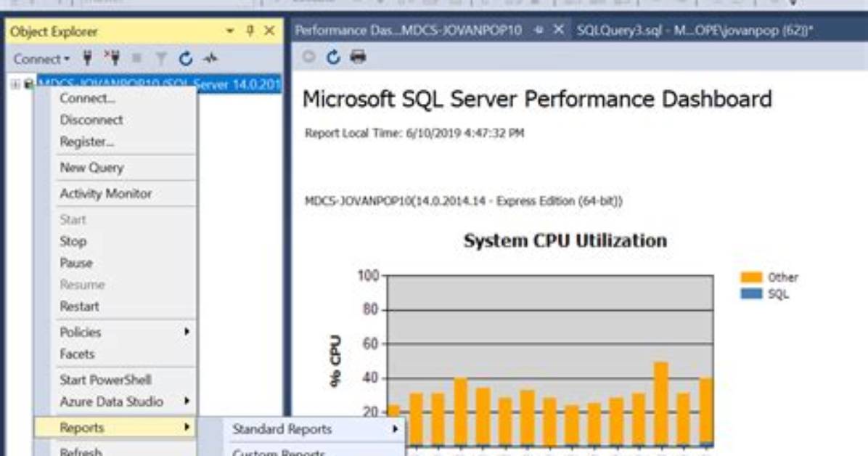Click the MDCS-JOVANPOP10 Express Edition version text
868x456 pixels.
463,200
